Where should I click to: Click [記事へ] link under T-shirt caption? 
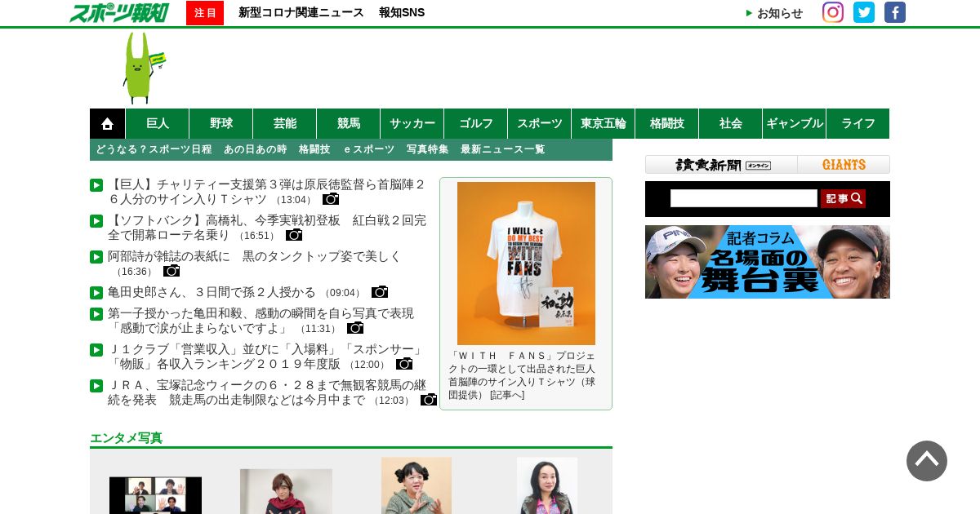(x=507, y=395)
